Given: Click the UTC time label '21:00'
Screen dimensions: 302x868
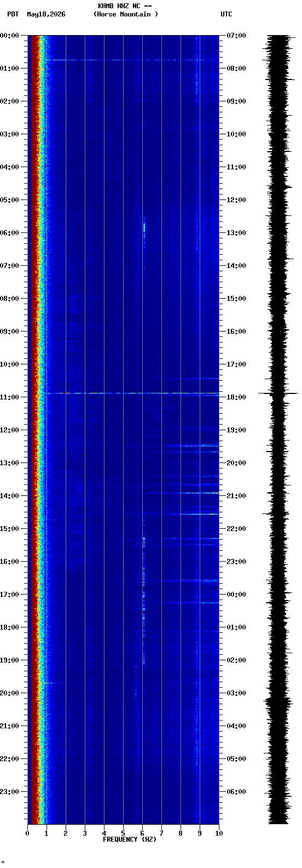Looking at the screenshot, I should (236, 496).
